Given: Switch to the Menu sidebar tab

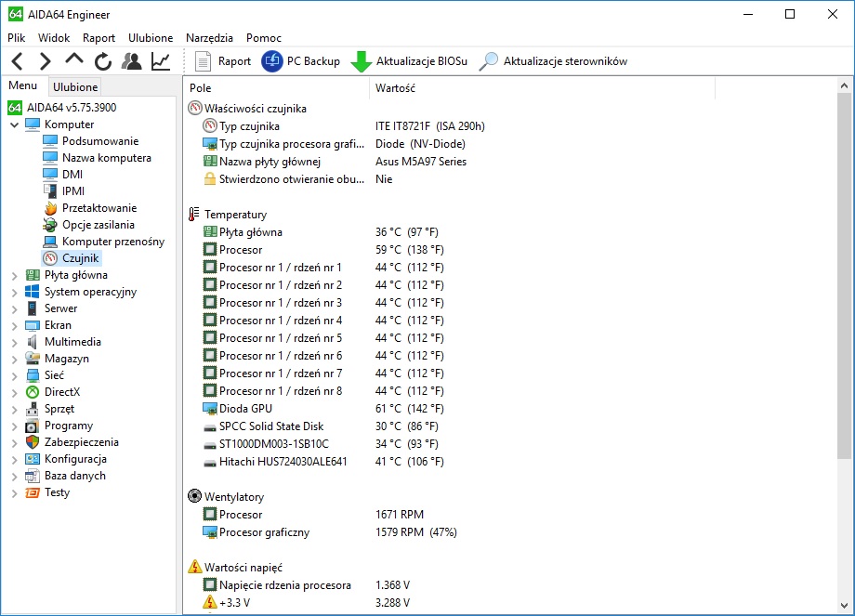Looking at the screenshot, I should 23,85.
